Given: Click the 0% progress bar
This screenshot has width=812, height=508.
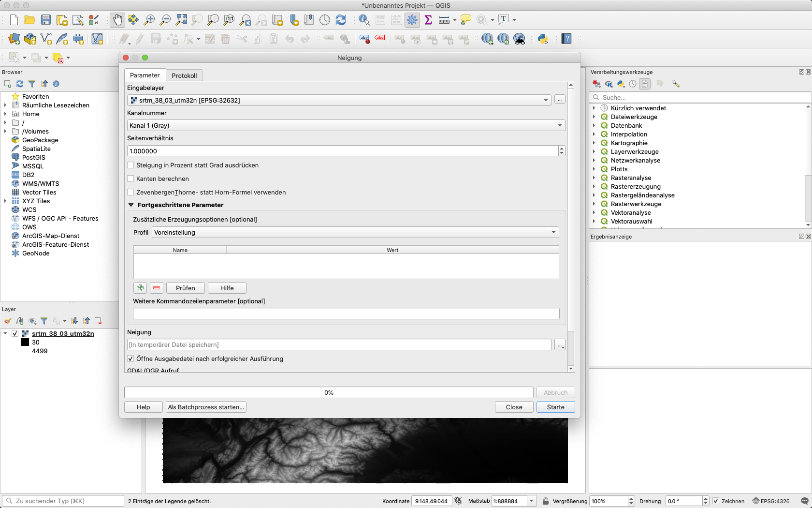Looking at the screenshot, I should click(x=329, y=393).
